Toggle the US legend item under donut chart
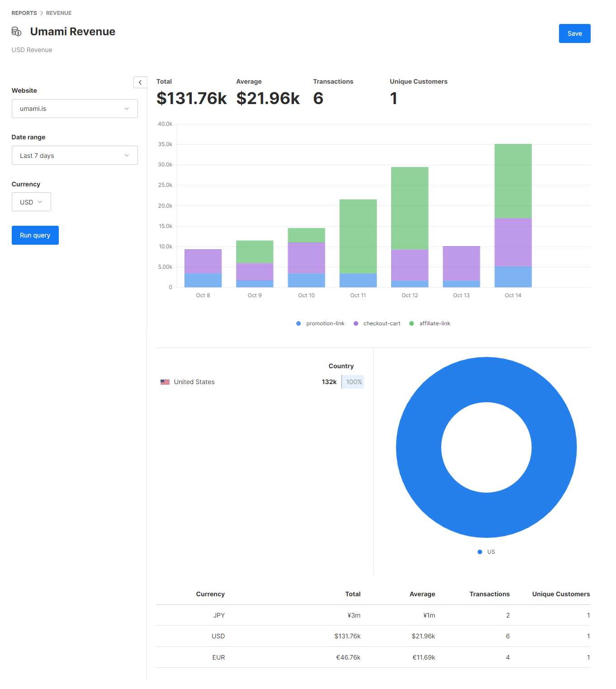Image resolution: width=616 pixels, height=689 pixels. point(487,552)
